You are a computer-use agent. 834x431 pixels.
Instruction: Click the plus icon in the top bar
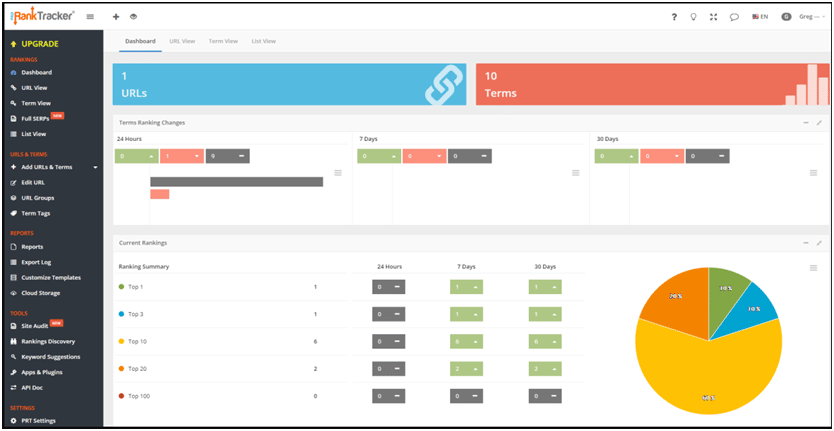(x=116, y=17)
